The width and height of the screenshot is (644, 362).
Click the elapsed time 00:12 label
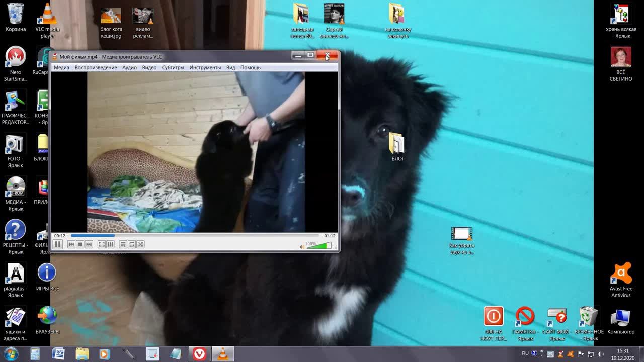pyautogui.click(x=60, y=236)
